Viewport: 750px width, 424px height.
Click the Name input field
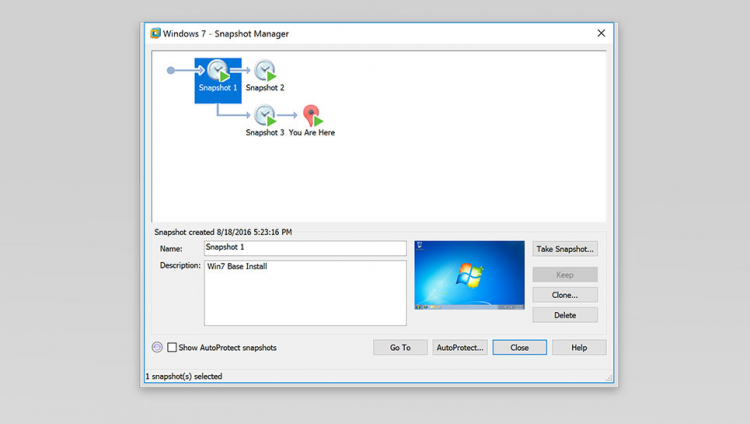point(305,248)
